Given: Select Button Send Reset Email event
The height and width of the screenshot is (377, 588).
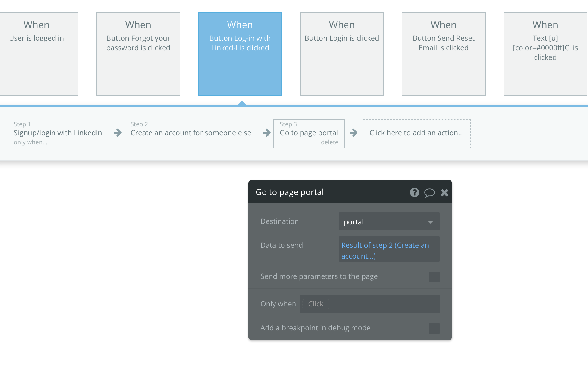Looking at the screenshot, I should pos(444,54).
